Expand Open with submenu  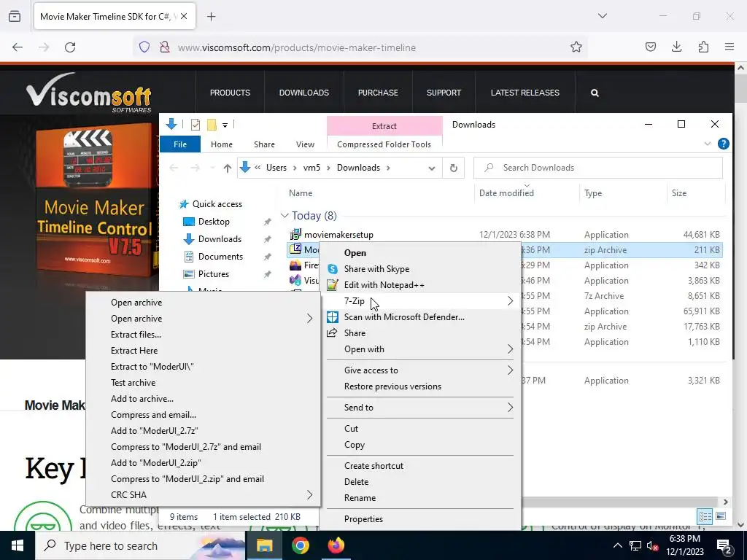point(510,349)
